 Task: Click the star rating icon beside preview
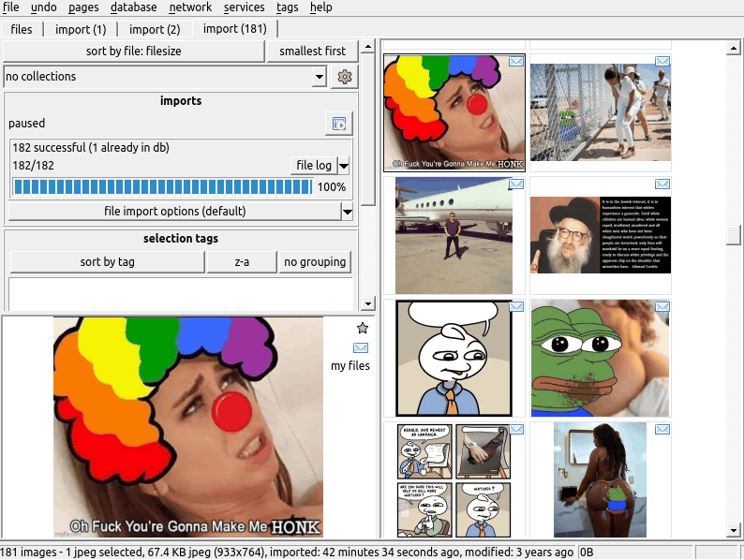pos(362,328)
